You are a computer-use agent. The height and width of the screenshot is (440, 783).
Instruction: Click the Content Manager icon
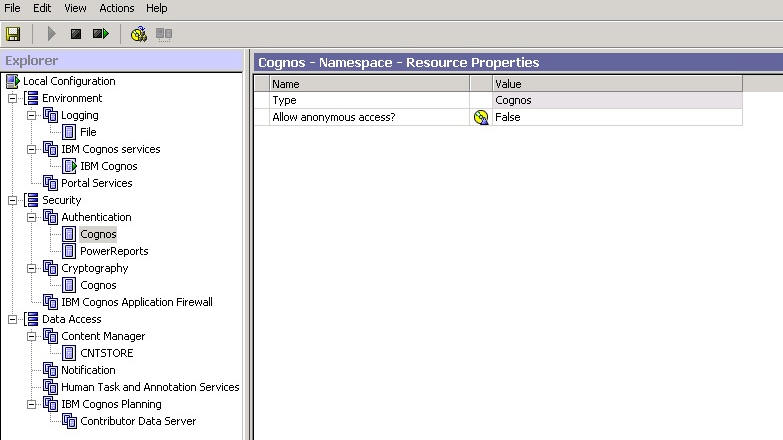50,336
